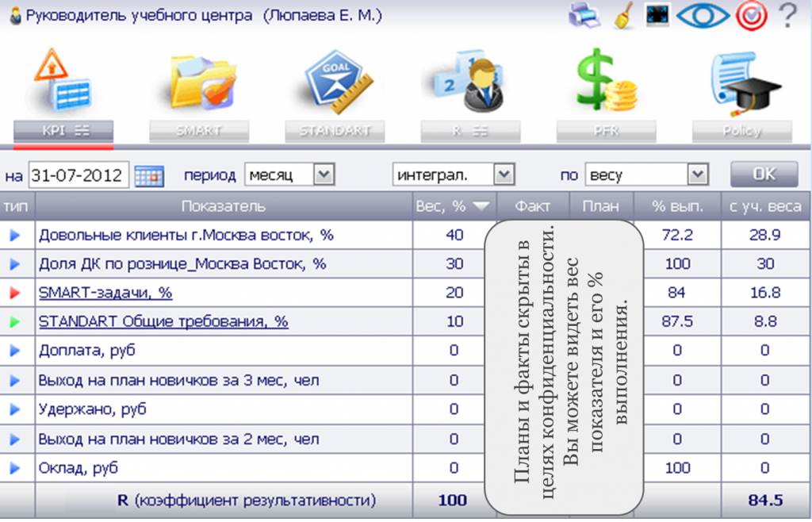Click the text Довольные клиенты г.Москва восток, %
The width and height of the screenshot is (812, 522).
(x=186, y=235)
